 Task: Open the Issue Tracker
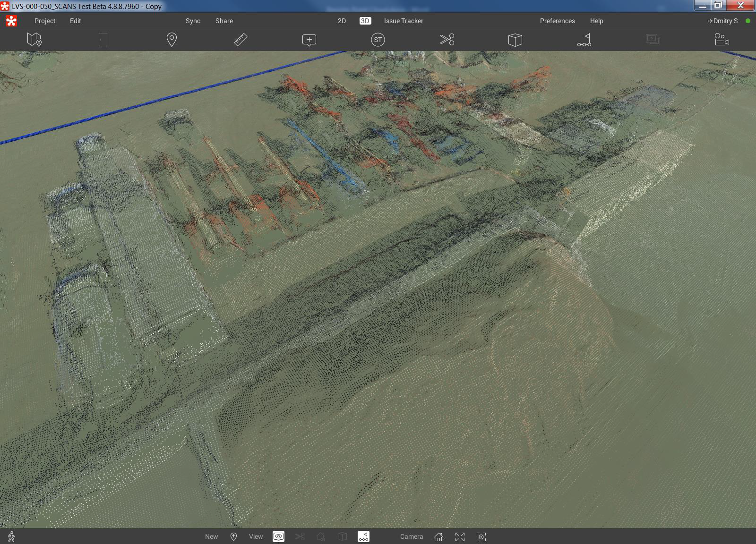(404, 21)
